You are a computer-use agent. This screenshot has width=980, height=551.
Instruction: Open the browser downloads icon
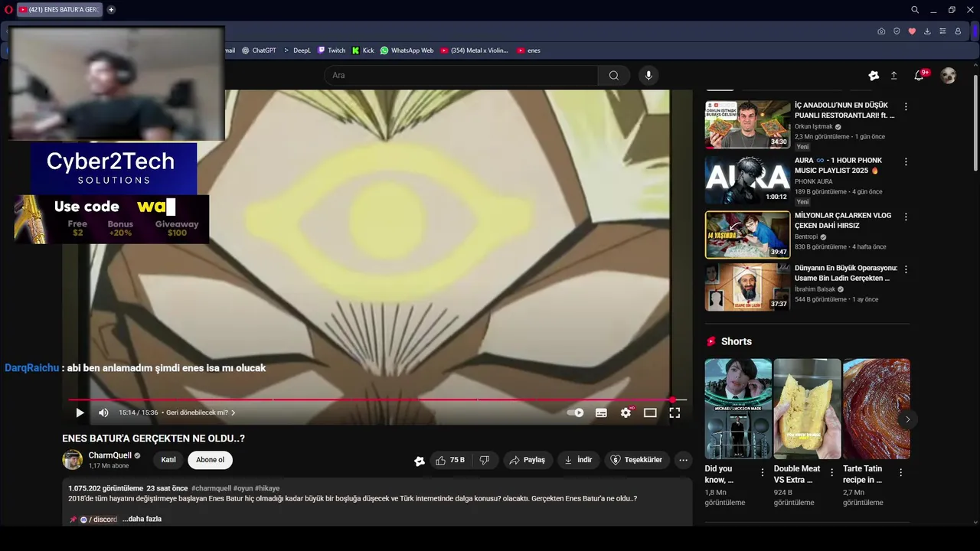(x=927, y=31)
